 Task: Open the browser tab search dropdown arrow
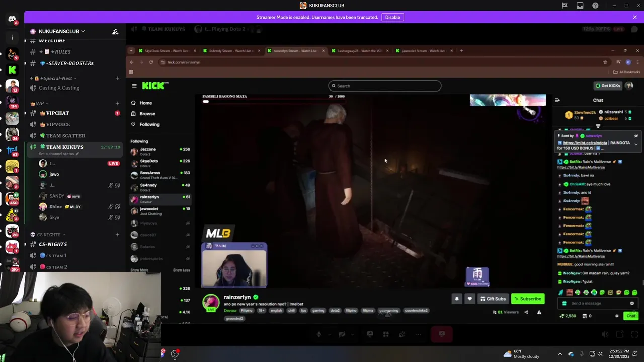coord(131,51)
